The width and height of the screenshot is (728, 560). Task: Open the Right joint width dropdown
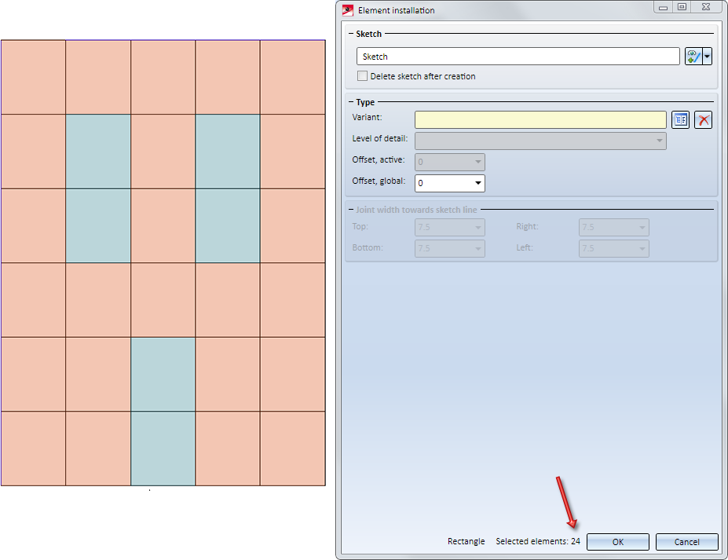[x=614, y=227]
